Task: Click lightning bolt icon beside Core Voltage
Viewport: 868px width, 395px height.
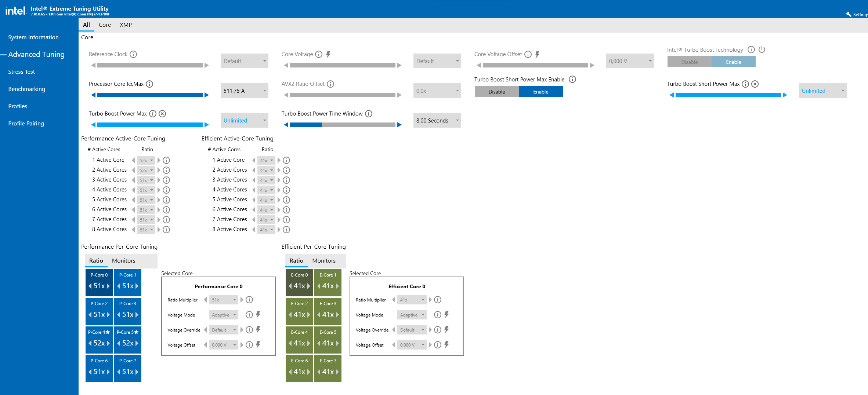Action: click(x=328, y=54)
